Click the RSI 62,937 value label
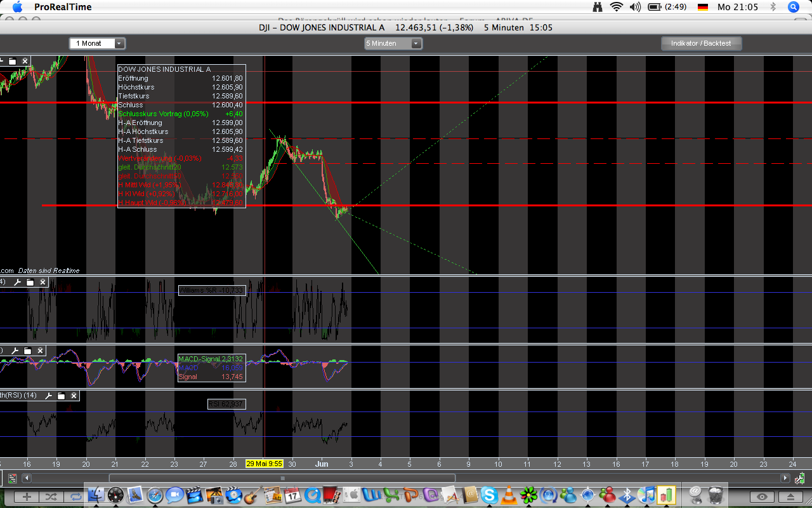The image size is (812, 508). click(226, 404)
